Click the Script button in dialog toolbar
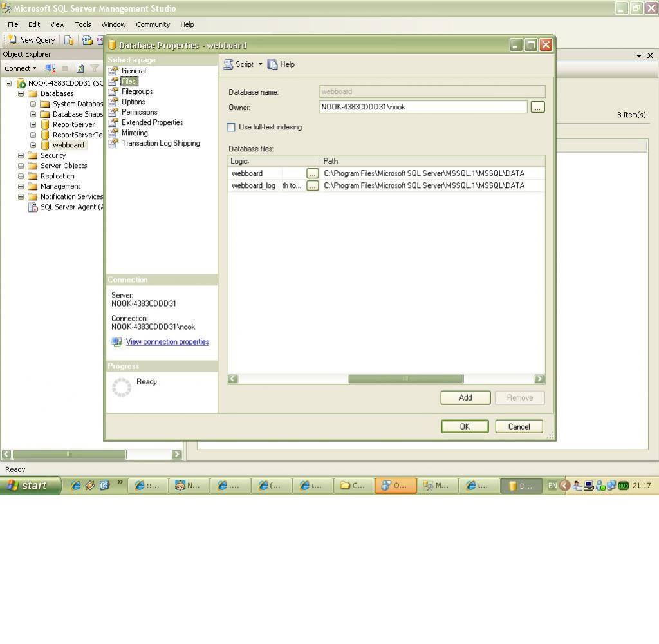The width and height of the screenshot is (659, 644). click(x=238, y=64)
